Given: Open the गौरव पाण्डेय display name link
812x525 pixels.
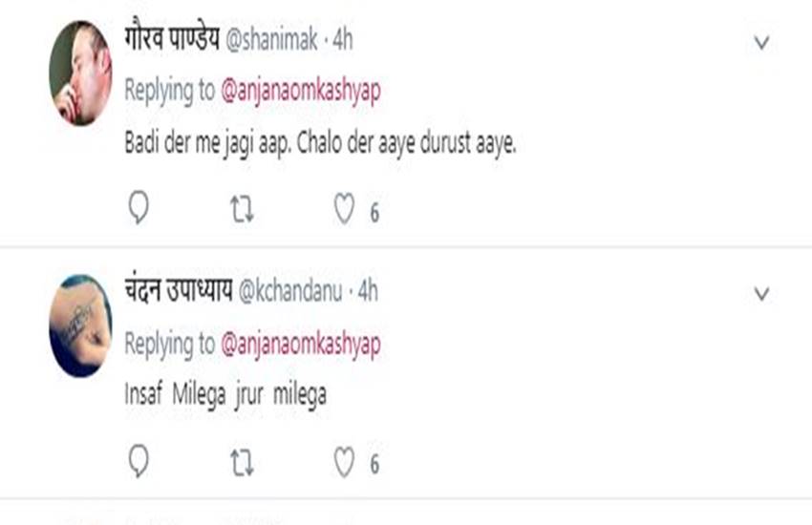Looking at the screenshot, I should click(x=170, y=39).
